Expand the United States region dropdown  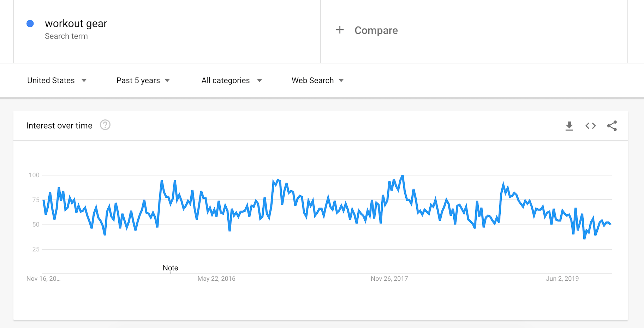[x=57, y=80]
